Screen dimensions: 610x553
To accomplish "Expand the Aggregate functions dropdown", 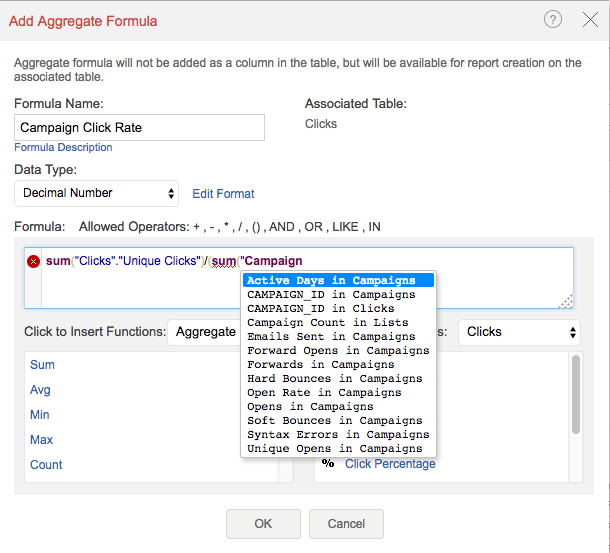I will (x=204, y=331).
